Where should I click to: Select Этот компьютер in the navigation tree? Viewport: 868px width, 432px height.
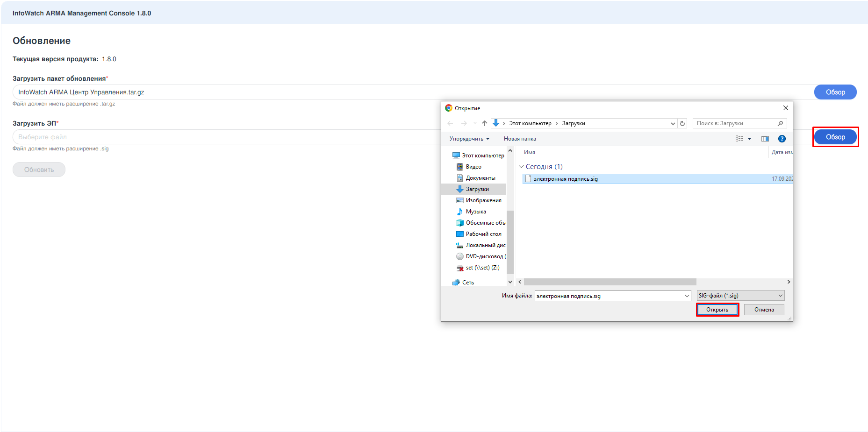pyautogui.click(x=478, y=156)
